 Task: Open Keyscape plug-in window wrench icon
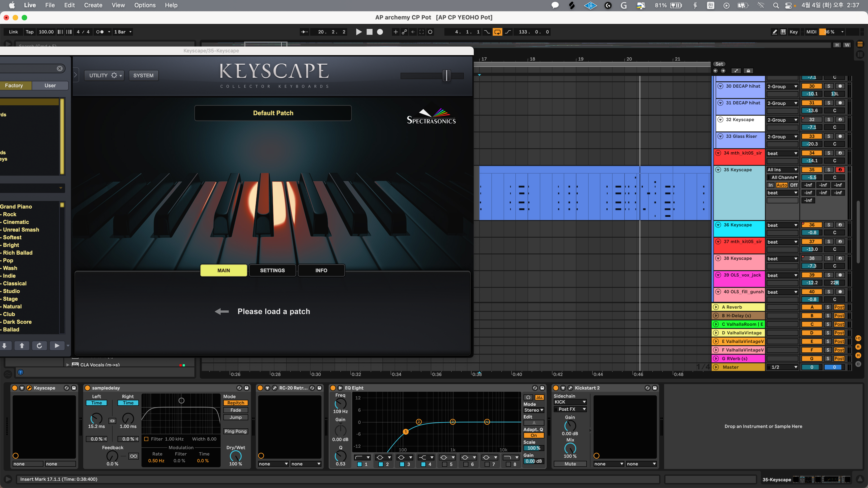tap(29, 388)
